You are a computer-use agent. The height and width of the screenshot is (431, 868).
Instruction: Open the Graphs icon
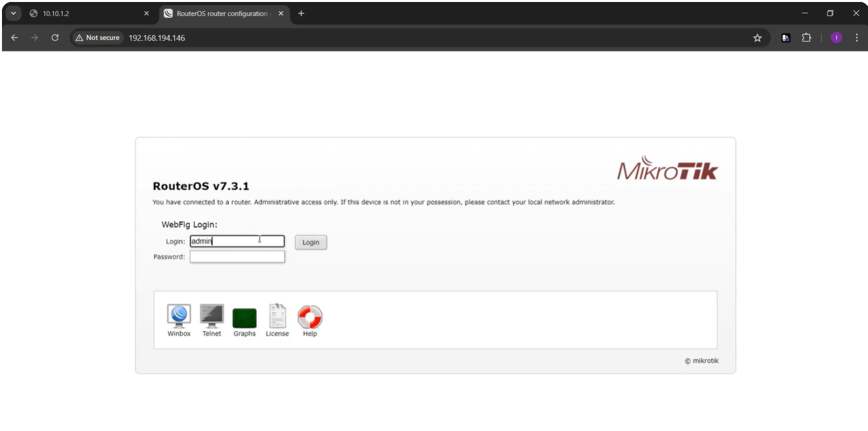[244, 318]
